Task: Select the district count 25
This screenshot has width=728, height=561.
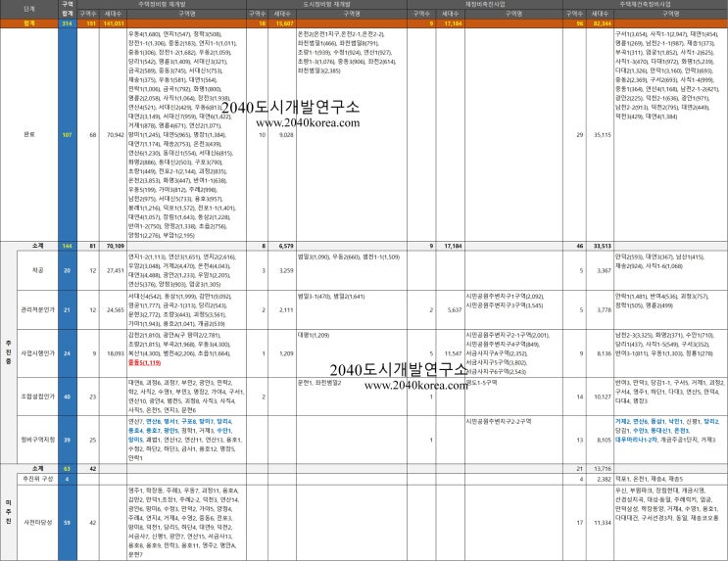Action: (x=93, y=440)
